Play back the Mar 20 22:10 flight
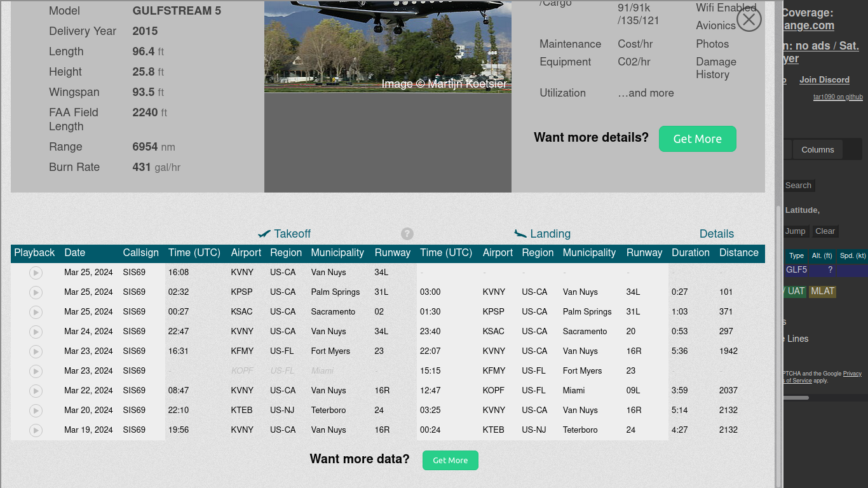Viewport: 868px width, 488px height. point(36,410)
